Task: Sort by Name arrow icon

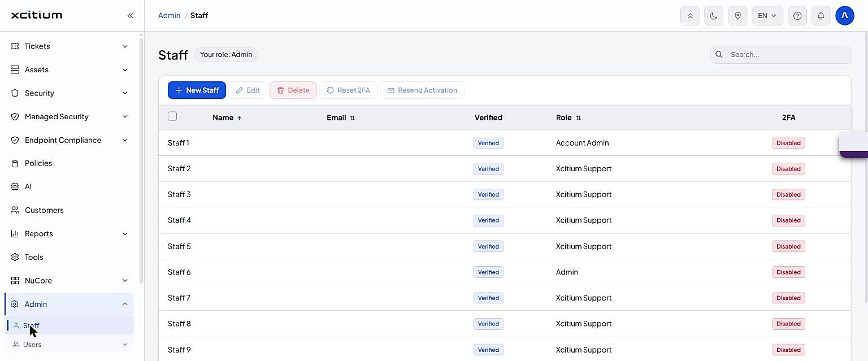Action: click(240, 118)
